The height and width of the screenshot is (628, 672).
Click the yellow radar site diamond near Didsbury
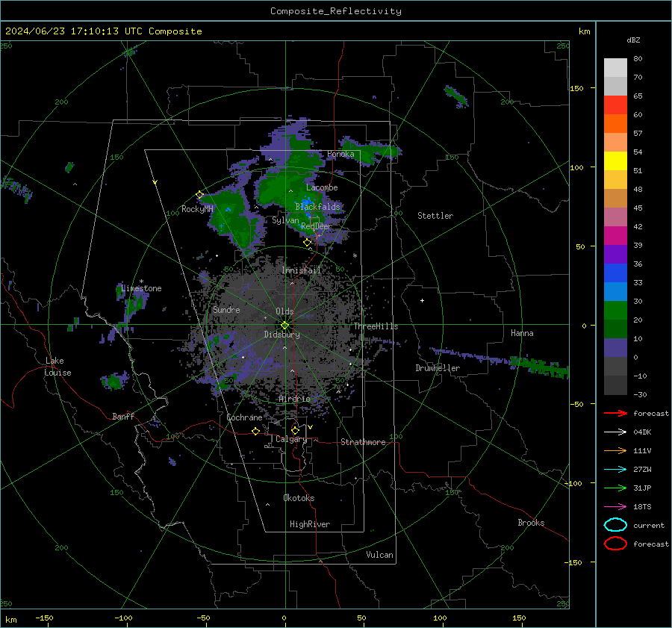pyautogui.click(x=285, y=326)
